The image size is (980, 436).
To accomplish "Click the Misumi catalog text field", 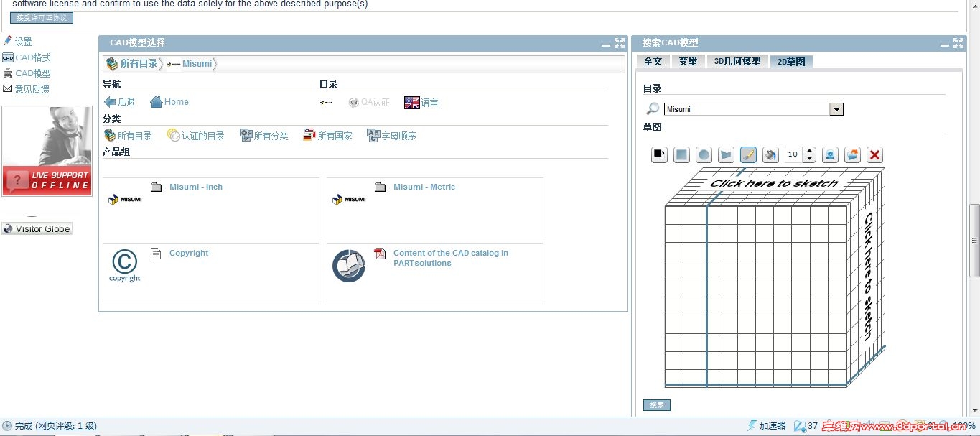I will point(747,109).
